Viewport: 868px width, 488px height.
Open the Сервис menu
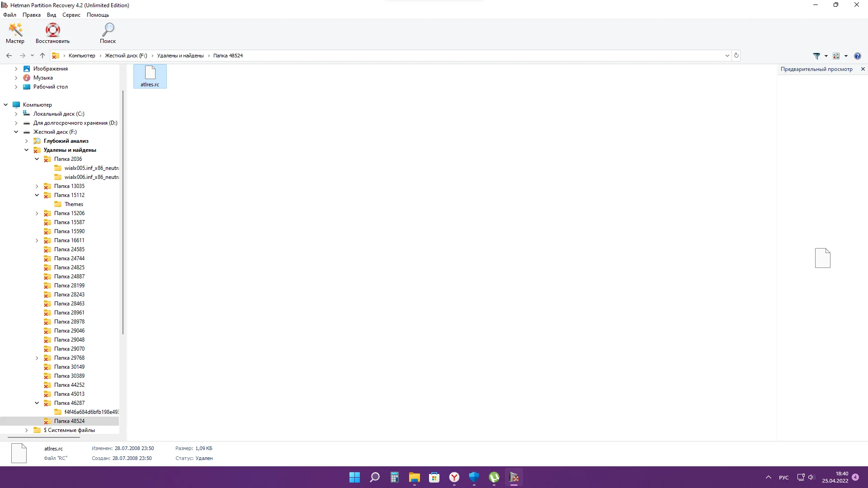click(x=71, y=15)
